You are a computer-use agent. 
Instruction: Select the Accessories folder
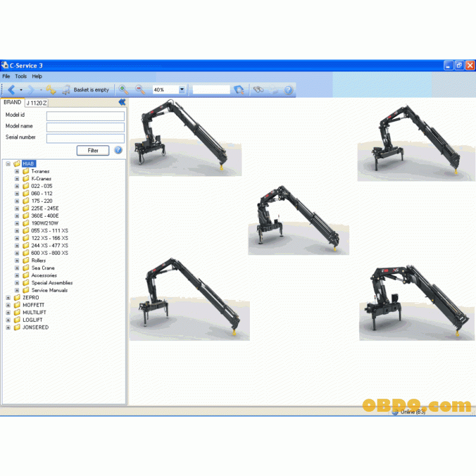[44, 275]
